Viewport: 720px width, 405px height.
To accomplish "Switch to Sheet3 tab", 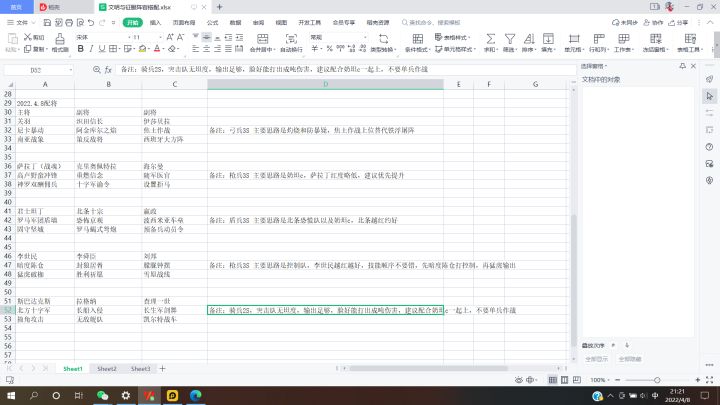I will click(x=141, y=369).
